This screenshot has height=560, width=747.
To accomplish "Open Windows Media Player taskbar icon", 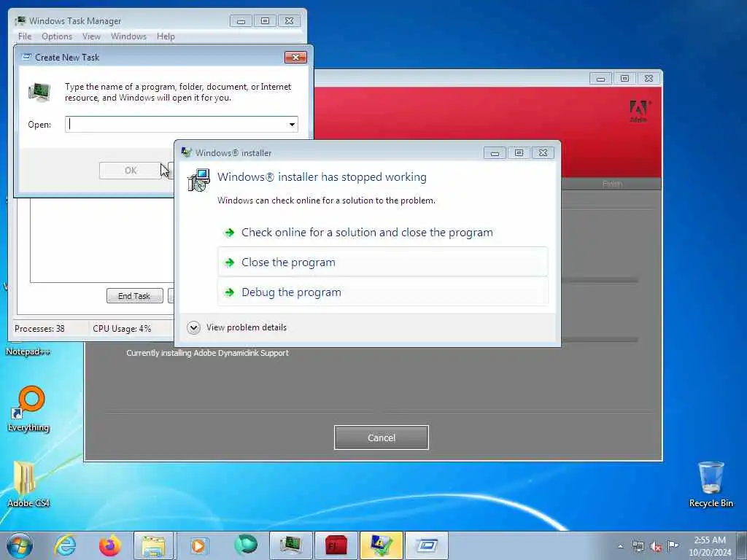I will pyautogui.click(x=198, y=545).
